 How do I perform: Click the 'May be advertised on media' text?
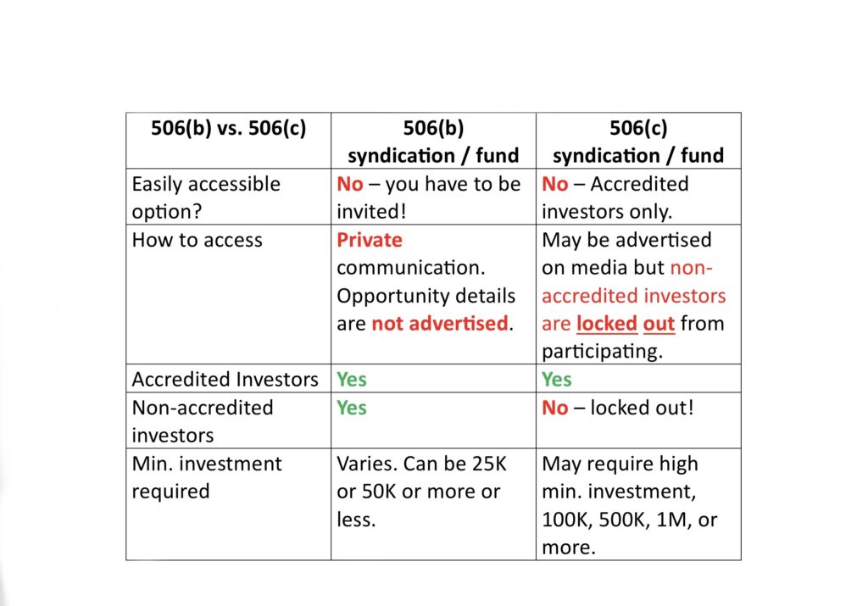[x=615, y=253]
